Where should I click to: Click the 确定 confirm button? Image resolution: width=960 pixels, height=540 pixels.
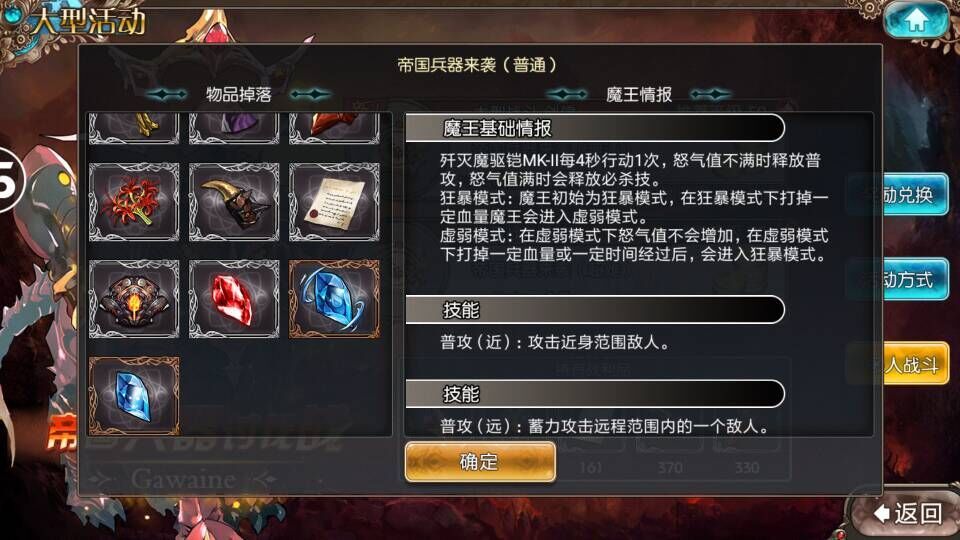[x=480, y=462]
